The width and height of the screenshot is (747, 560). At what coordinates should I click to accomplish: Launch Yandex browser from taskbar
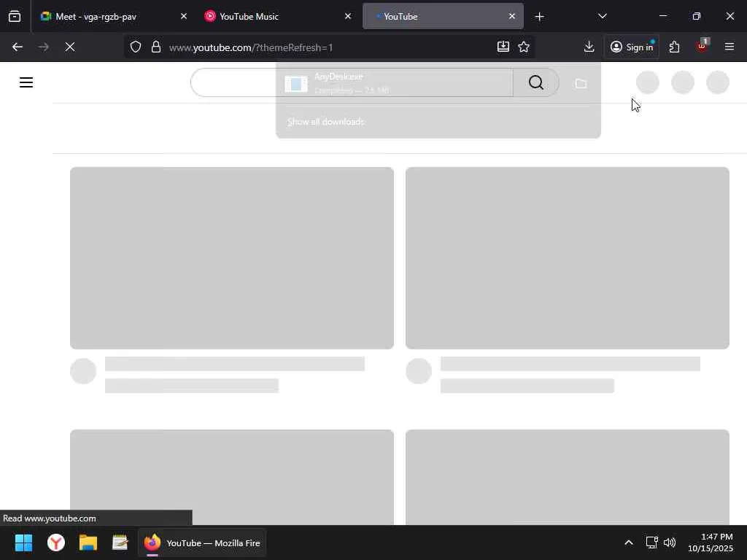[55, 542]
